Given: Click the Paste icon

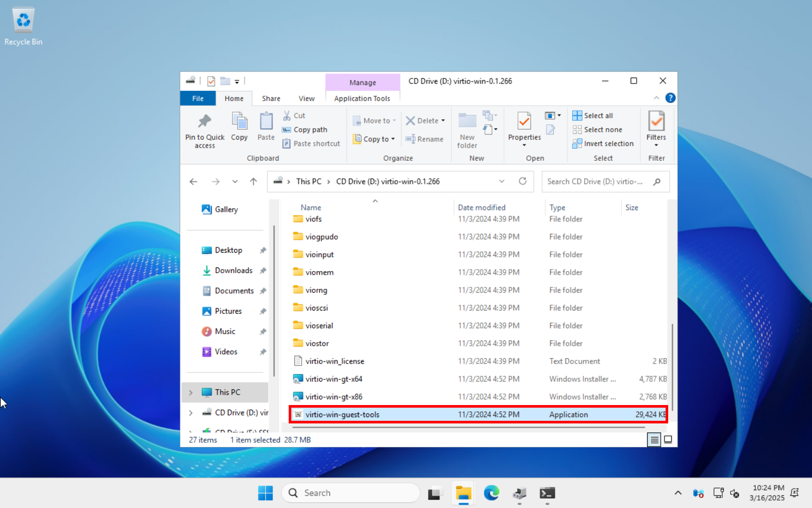Looking at the screenshot, I should pos(266,128).
